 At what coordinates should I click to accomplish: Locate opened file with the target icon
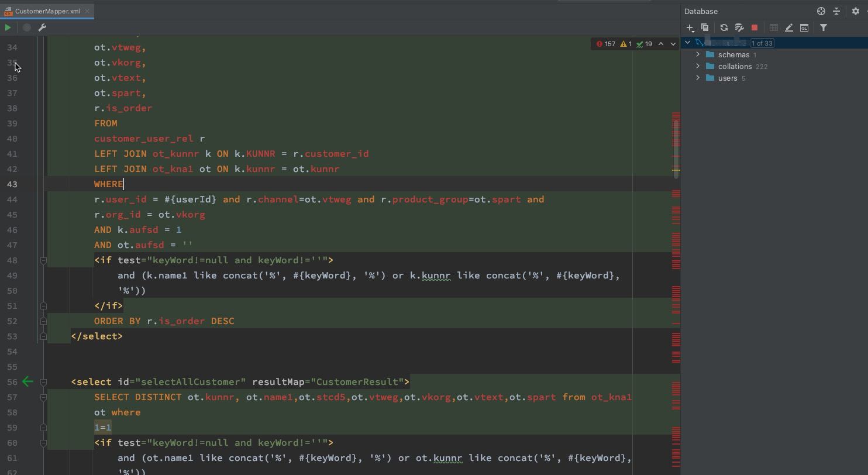(x=821, y=11)
